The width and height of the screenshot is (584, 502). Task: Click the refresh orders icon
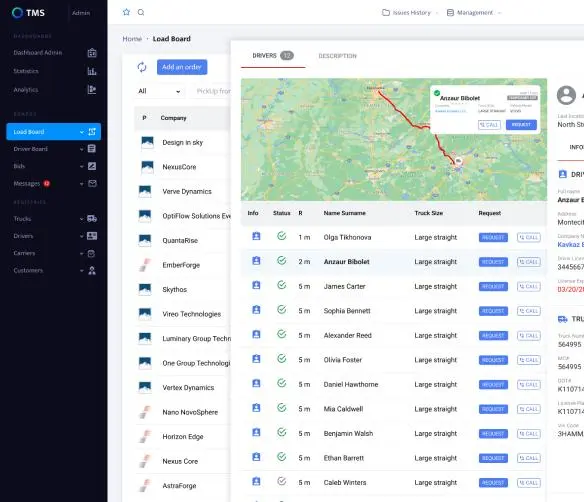point(142,67)
